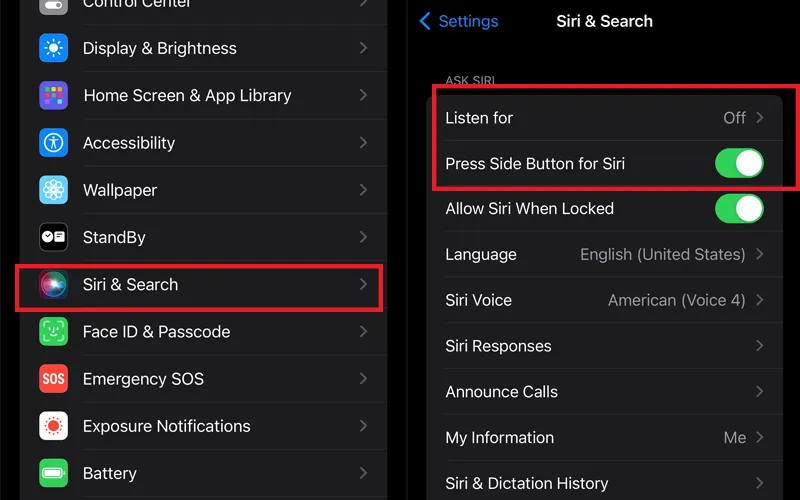Tap the green Face ID & Passcode icon
Viewport: 800px width, 500px height.
click(x=54, y=332)
